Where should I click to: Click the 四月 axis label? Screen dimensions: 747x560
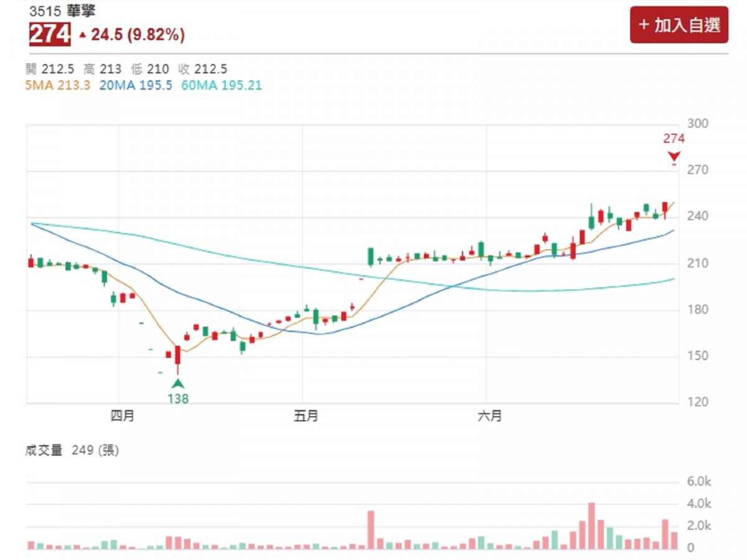click(x=123, y=416)
